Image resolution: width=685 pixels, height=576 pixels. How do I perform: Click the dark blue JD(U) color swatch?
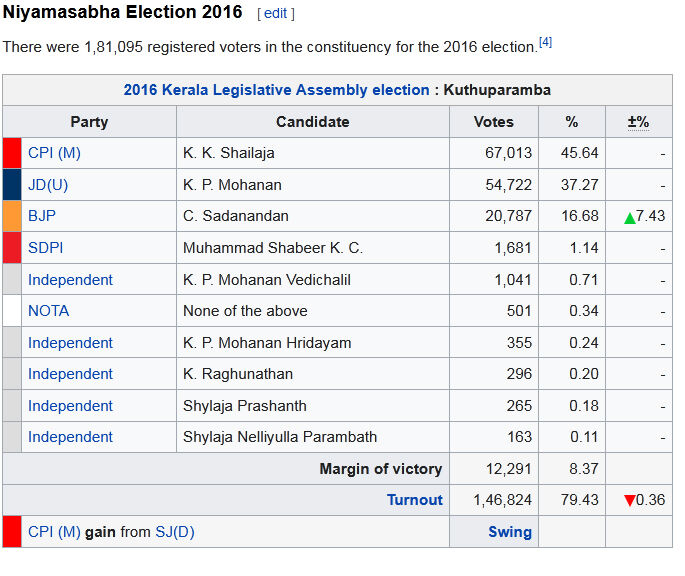12,185
